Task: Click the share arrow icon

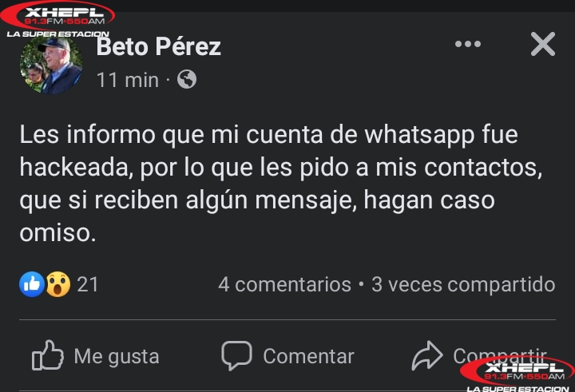Action: tap(427, 356)
